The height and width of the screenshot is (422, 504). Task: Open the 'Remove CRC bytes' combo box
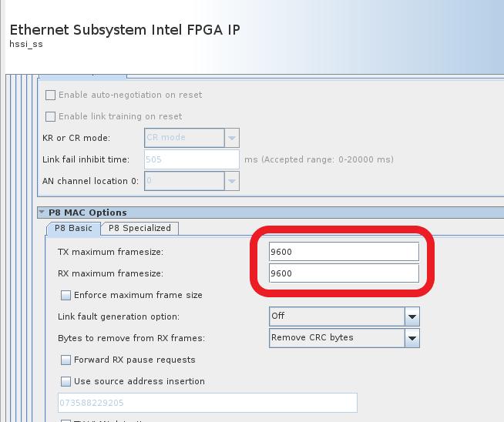[336, 338]
